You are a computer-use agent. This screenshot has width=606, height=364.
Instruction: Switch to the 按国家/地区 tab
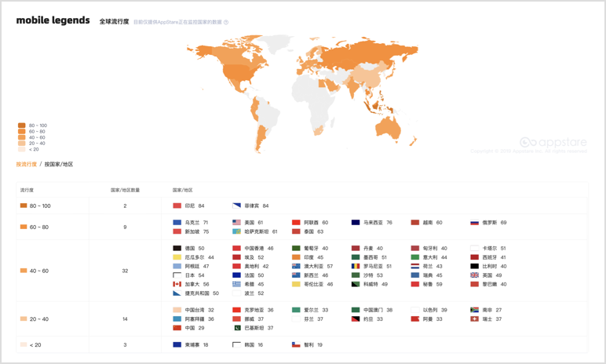point(59,164)
